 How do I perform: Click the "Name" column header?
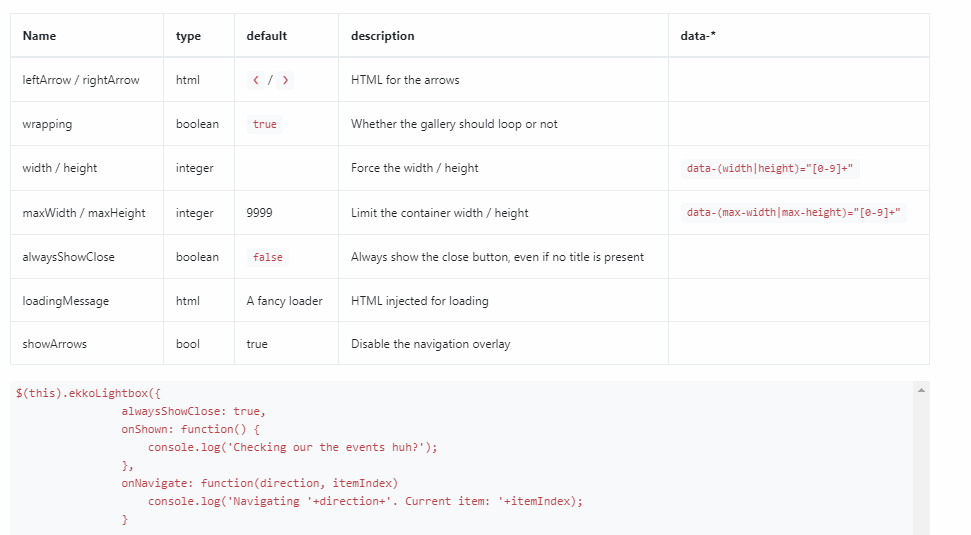pyautogui.click(x=39, y=36)
